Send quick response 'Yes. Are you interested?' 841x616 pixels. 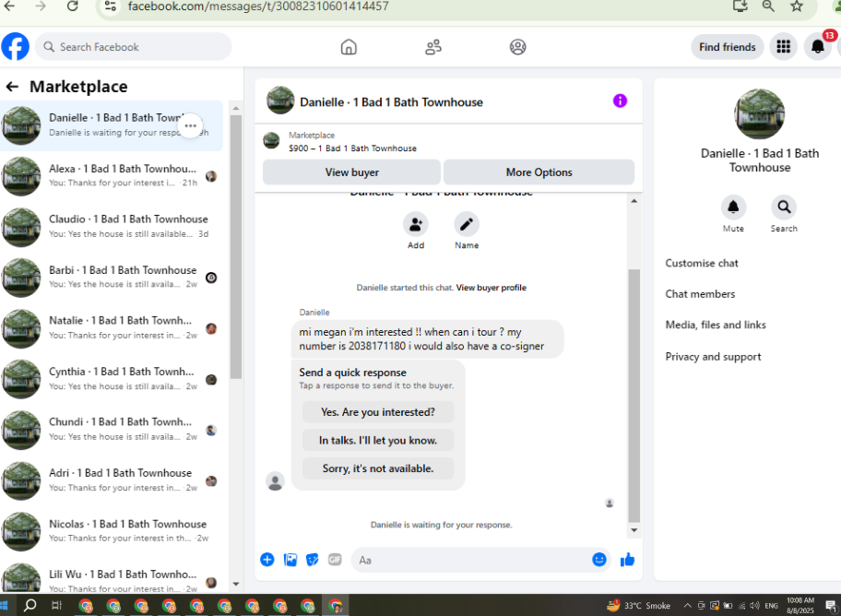[x=378, y=412]
